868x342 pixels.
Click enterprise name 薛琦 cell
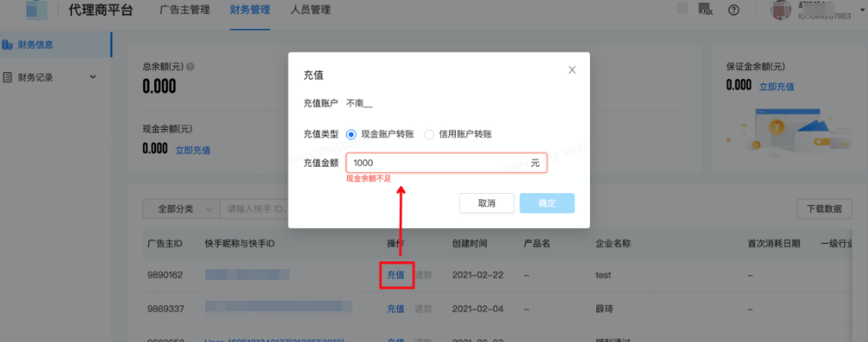pyautogui.click(x=604, y=309)
